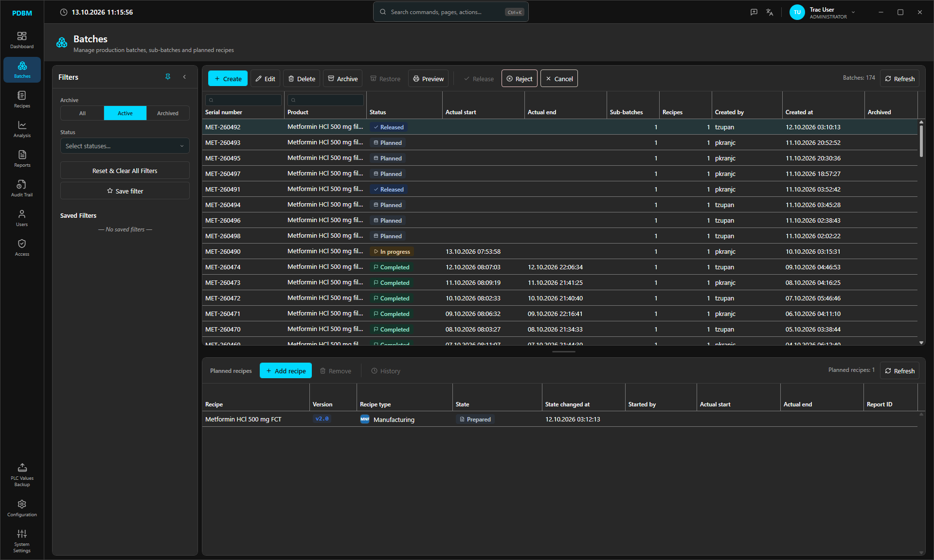The height and width of the screenshot is (560, 934).
Task: Select the All archive filter
Action: pyautogui.click(x=82, y=113)
